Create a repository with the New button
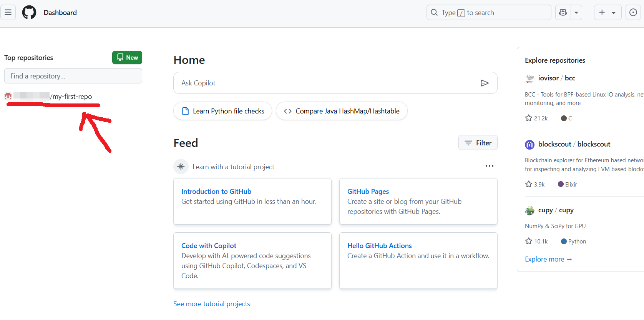Viewport: 644px width, 320px height. 127,57
